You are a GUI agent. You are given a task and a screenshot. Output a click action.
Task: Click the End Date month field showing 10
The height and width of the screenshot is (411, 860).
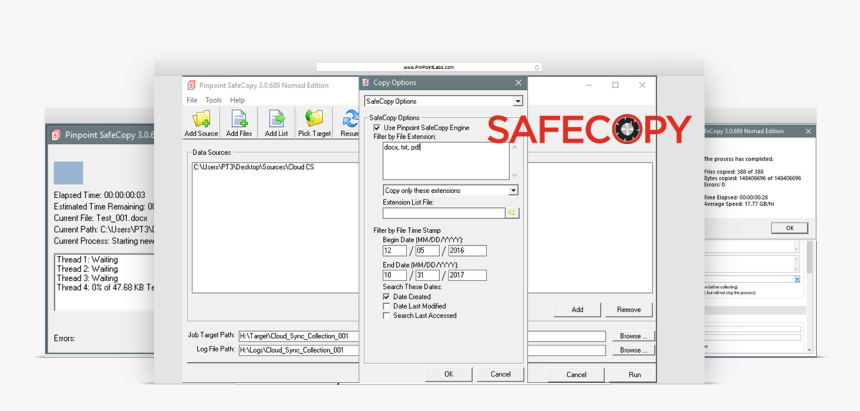(x=394, y=275)
